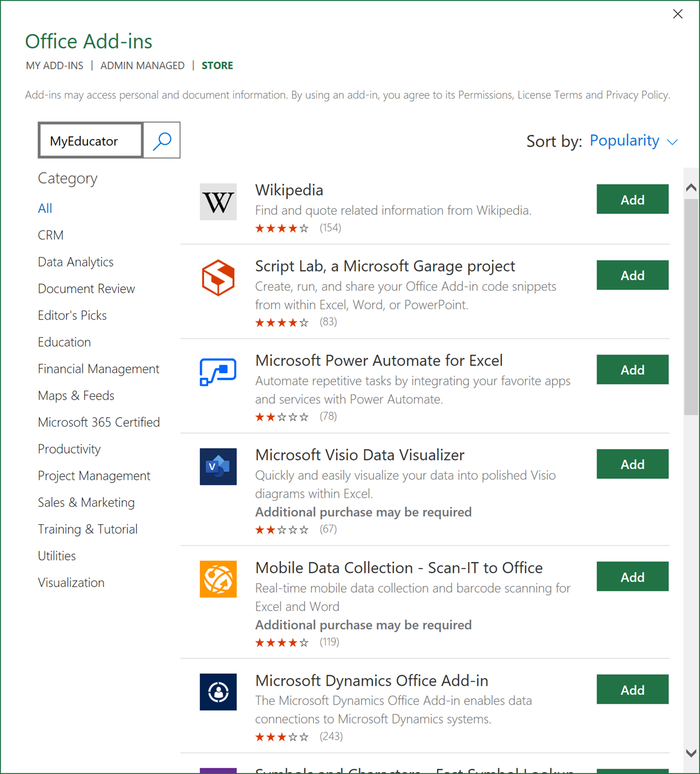
Task: Click the Visio Data Visualizer icon
Action: point(218,466)
